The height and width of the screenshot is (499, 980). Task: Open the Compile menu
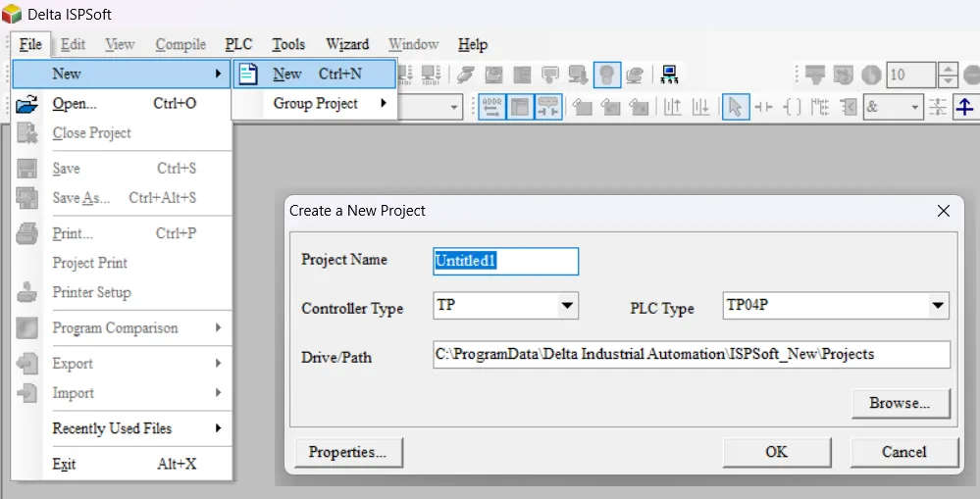(x=181, y=44)
